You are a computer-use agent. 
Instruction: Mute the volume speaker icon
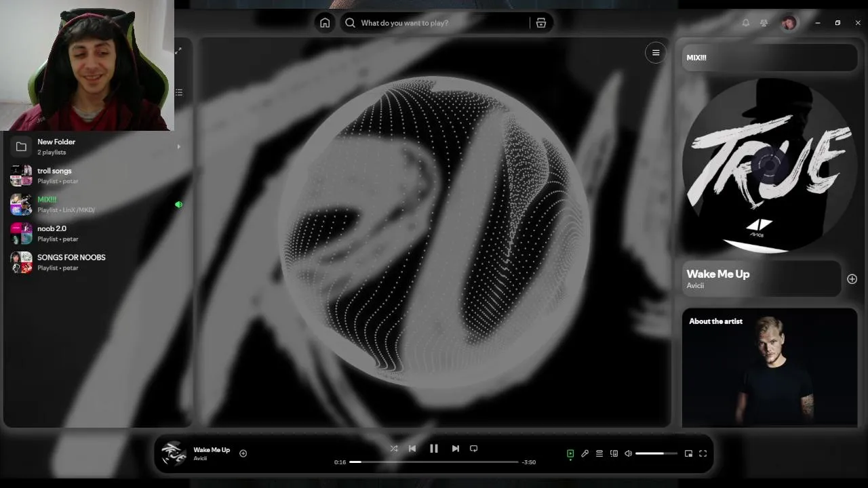[x=628, y=453]
